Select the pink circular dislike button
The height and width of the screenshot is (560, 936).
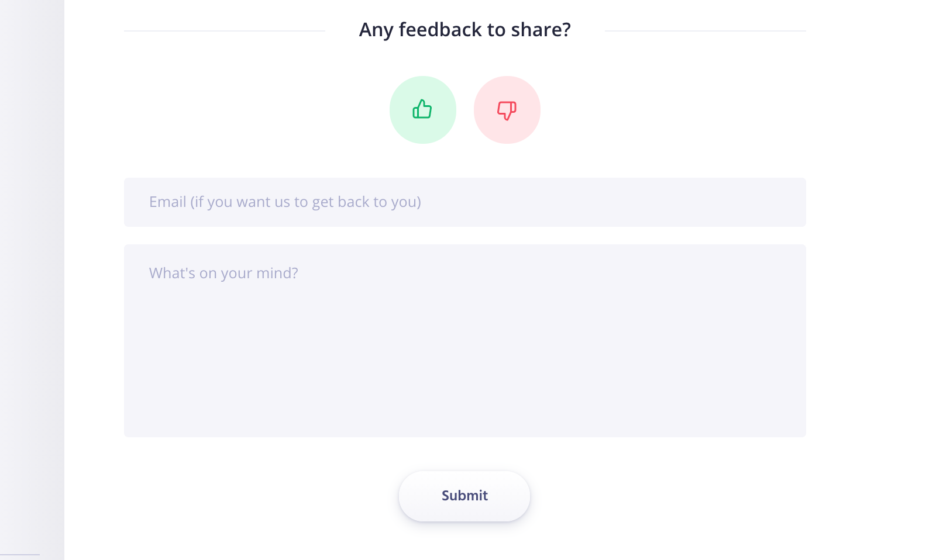(x=507, y=110)
